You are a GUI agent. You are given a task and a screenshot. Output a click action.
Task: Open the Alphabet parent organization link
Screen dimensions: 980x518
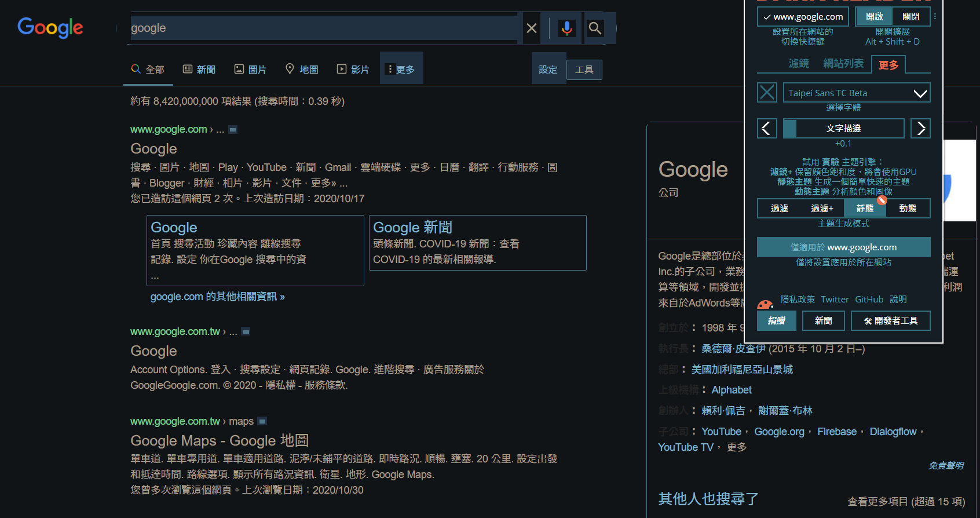click(732, 390)
